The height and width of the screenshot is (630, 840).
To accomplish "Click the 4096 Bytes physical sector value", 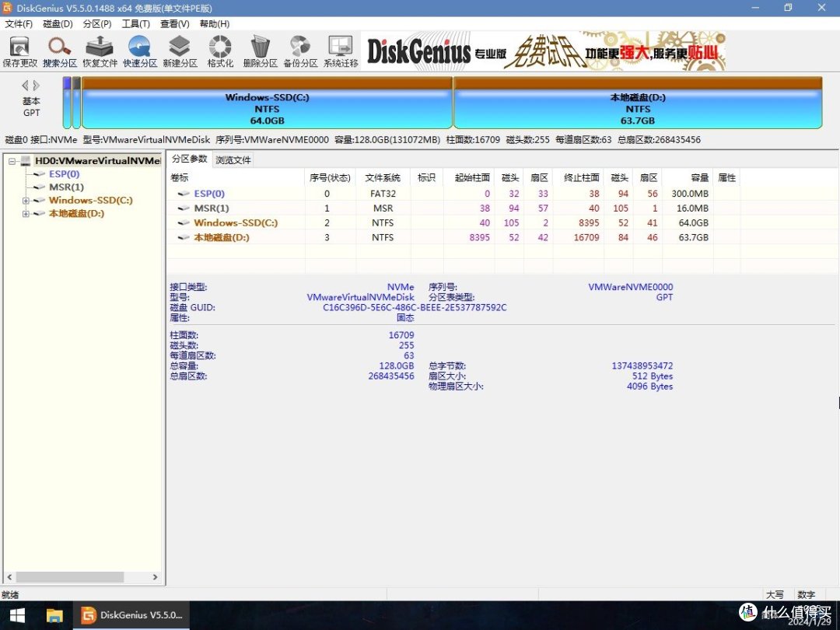I will coord(649,387).
